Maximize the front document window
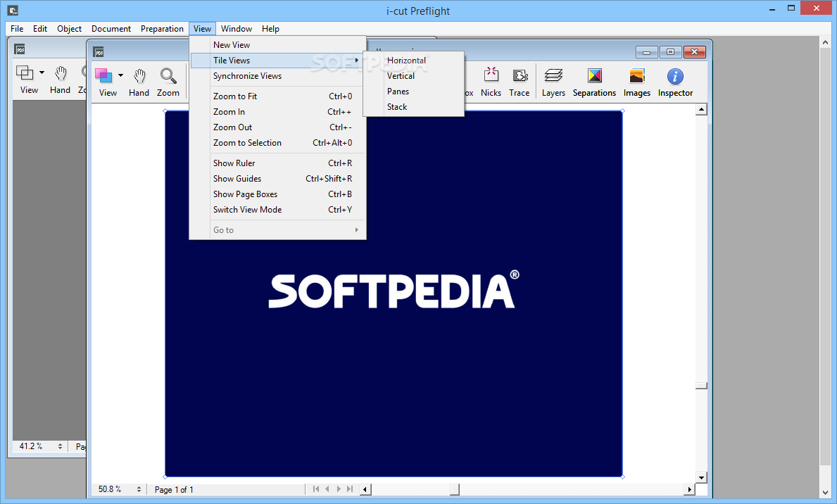The height and width of the screenshot is (504, 837). (670, 52)
